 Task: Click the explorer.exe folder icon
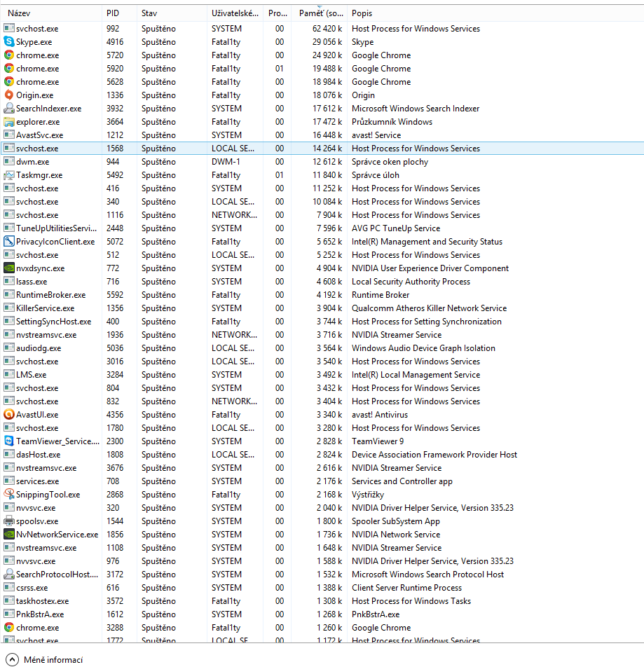[x=9, y=122]
